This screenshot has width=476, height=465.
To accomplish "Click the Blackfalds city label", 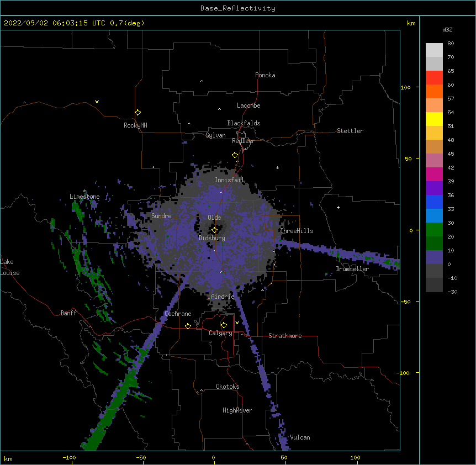I will (244, 123).
